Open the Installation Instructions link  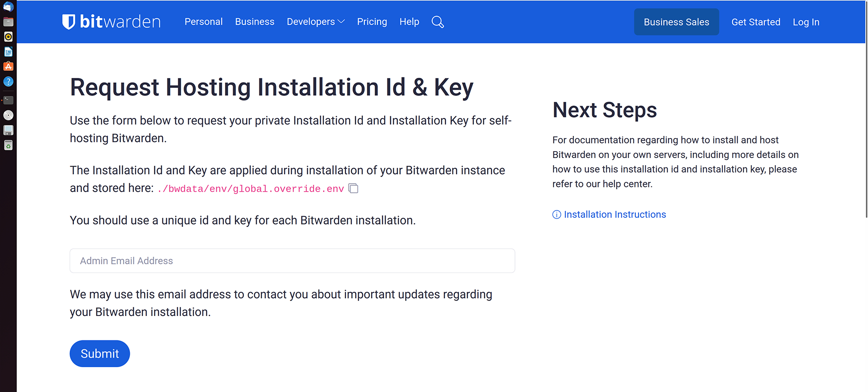coord(615,215)
